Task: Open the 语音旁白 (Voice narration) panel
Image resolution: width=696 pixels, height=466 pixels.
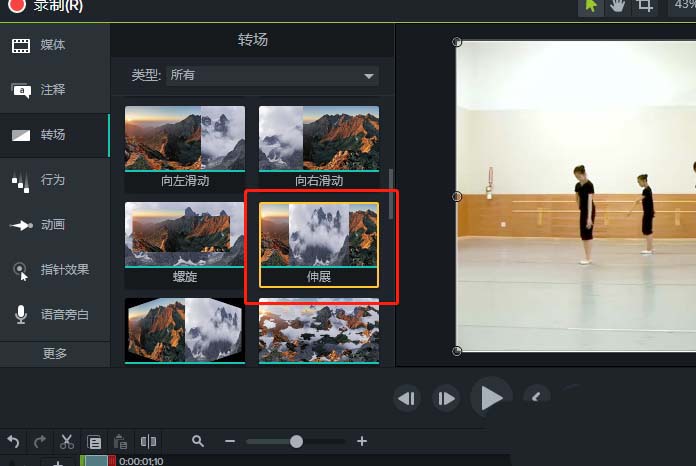Action: 55,315
